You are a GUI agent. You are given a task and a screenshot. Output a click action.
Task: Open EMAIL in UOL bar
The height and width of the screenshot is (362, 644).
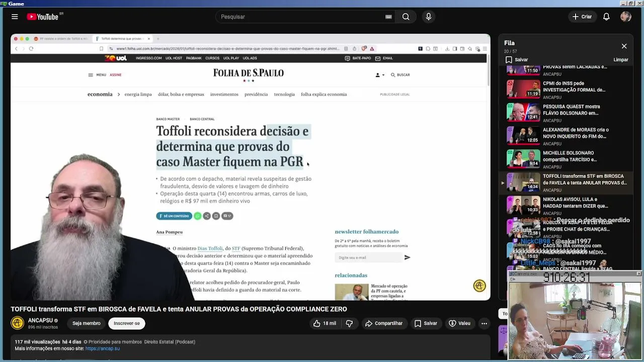tap(384, 58)
